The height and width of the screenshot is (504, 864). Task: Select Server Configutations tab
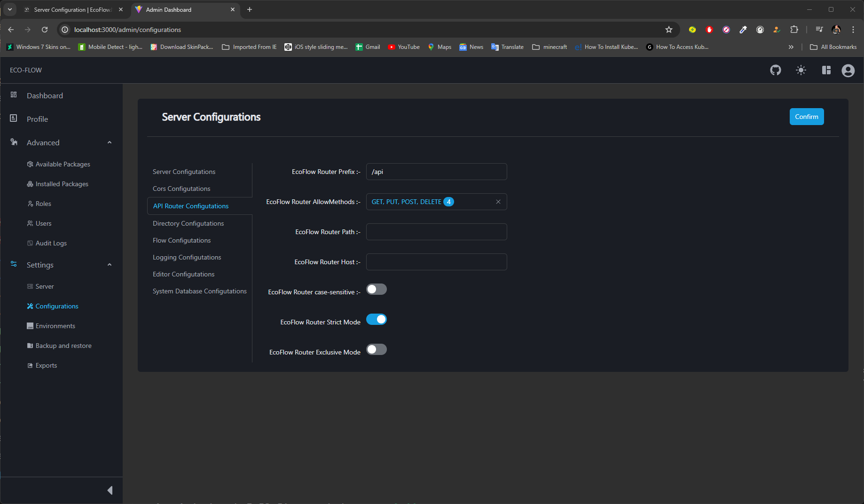[x=184, y=172]
